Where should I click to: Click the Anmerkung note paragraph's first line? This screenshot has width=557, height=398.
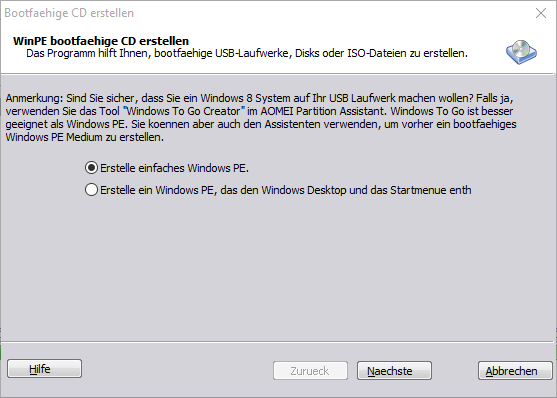pyautogui.click(x=259, y=98)
